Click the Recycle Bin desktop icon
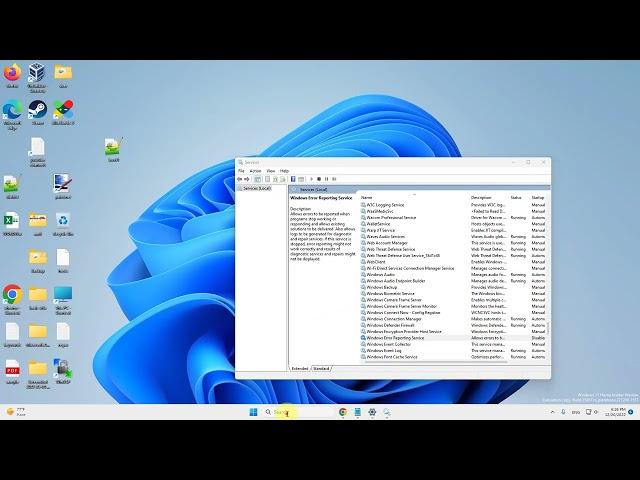640x480 pixels. [x=63, y=224]
